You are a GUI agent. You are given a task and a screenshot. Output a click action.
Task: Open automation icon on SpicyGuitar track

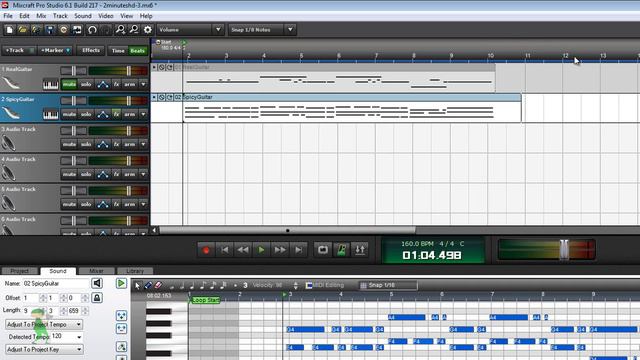tap(103, 115)
